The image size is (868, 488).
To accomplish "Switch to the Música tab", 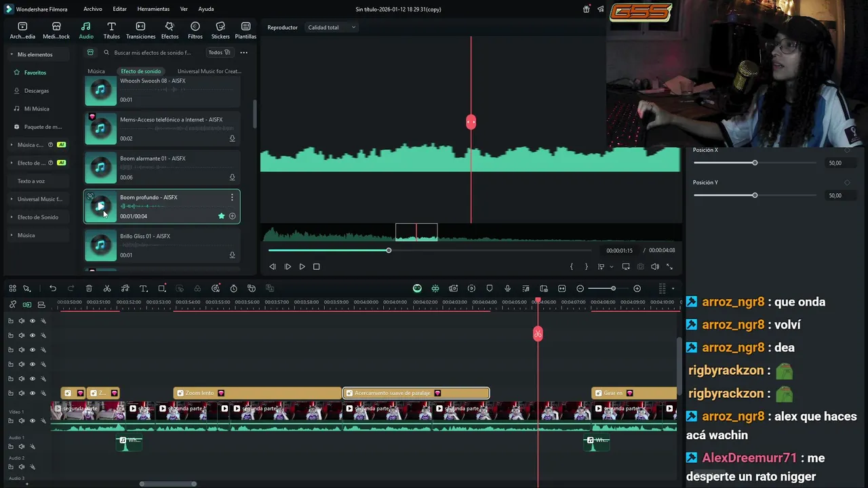I will (x=96, y=71).
